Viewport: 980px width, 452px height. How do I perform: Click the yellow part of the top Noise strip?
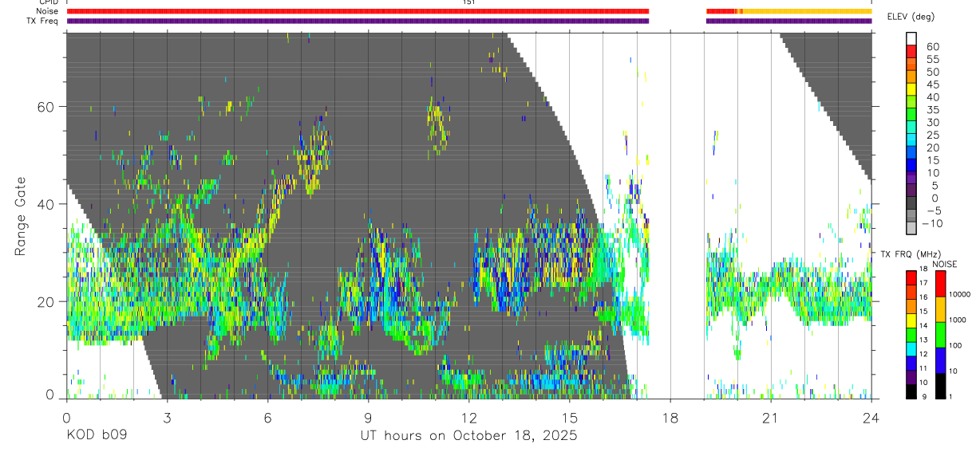[x=808, y=11]
